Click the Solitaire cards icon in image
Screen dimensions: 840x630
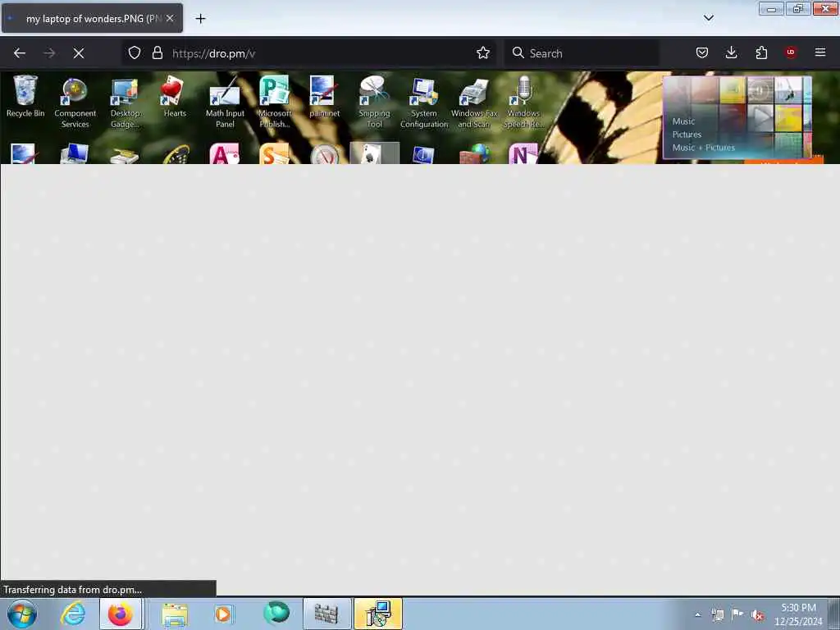pos(374,153)
